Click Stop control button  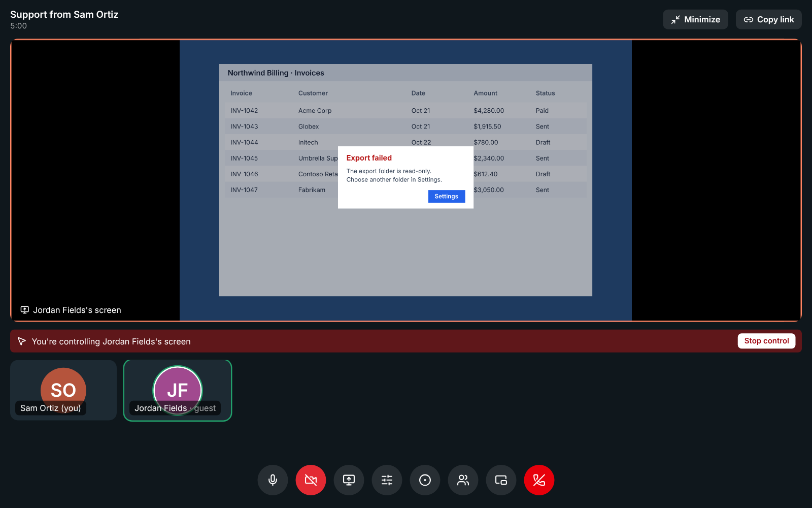pos(766,341)
